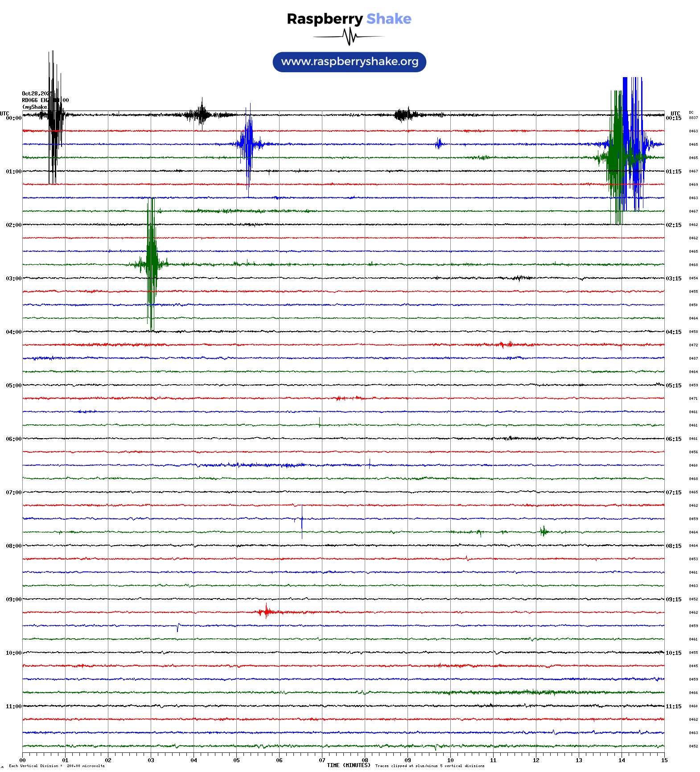Click the traces clipped footnote text

coord(430,766)
